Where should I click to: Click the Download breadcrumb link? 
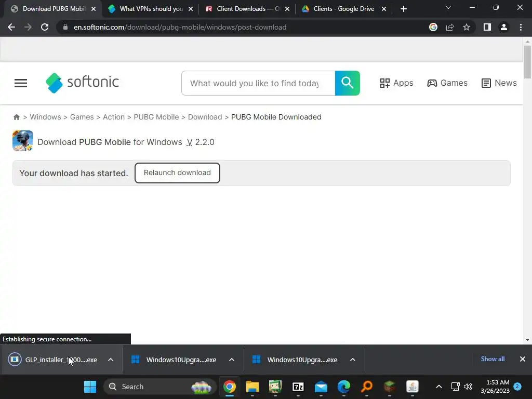(x=205, y=117)
